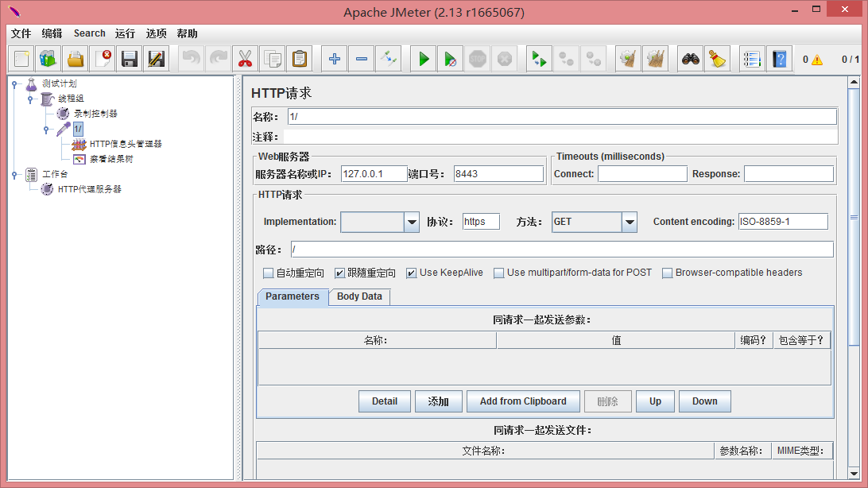Click the vertical scrollbar down arrow
The image size is (868, 488).
(x=854, y=474)
